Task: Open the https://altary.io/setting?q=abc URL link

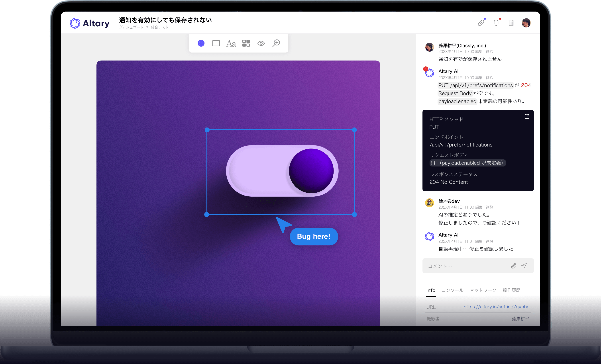Action: click(x=496, y=307)
